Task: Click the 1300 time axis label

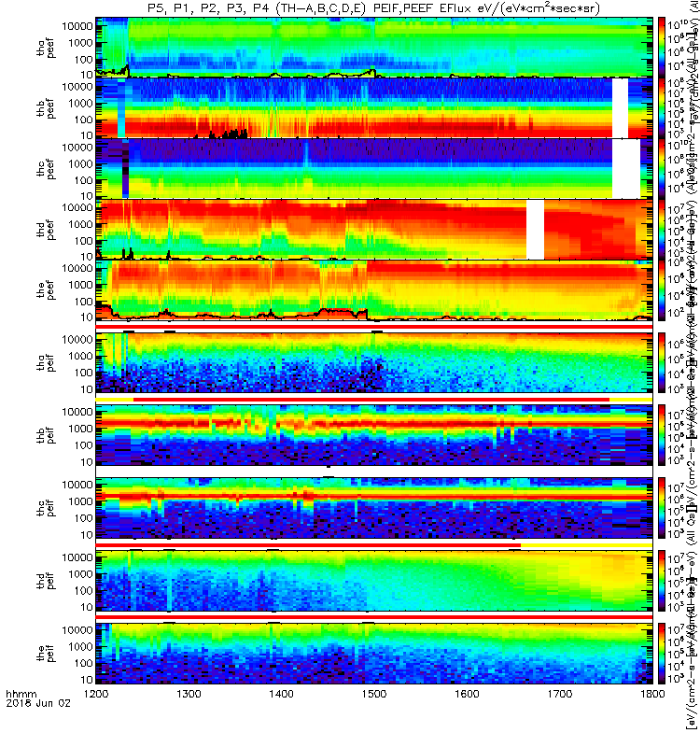Action: pos(189,694)
